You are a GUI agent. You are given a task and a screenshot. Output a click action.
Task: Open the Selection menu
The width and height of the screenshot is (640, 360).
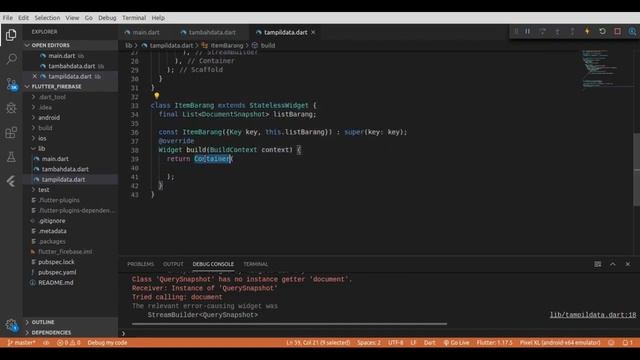click(47, 18)
